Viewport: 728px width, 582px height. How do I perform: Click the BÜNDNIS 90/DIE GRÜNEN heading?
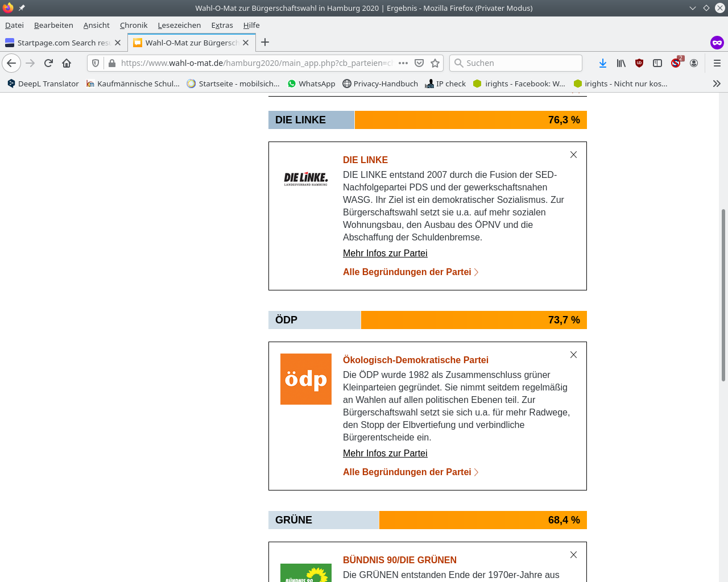click(400, 560)
